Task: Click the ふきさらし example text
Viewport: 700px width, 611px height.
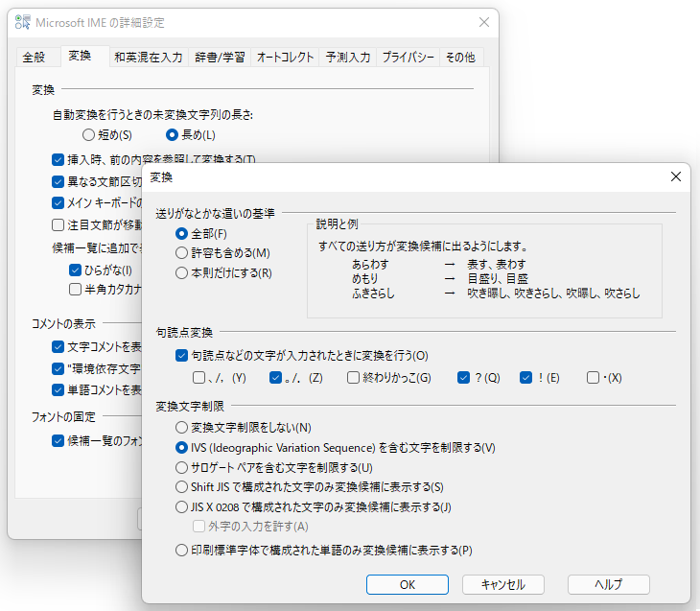Action: click(x=373, y=294)
